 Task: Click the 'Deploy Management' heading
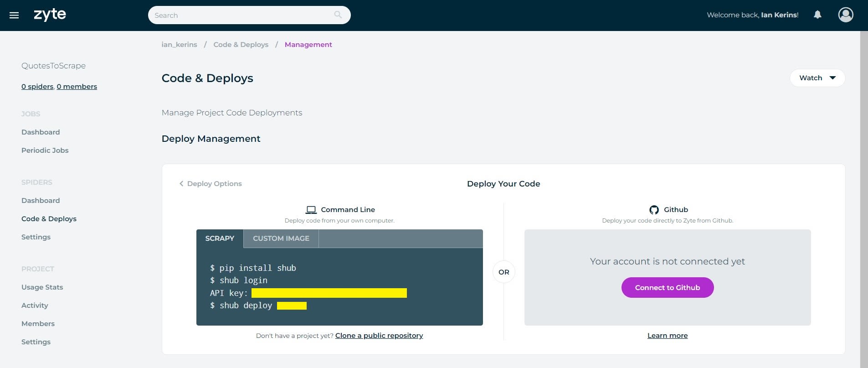coord(211,139)
